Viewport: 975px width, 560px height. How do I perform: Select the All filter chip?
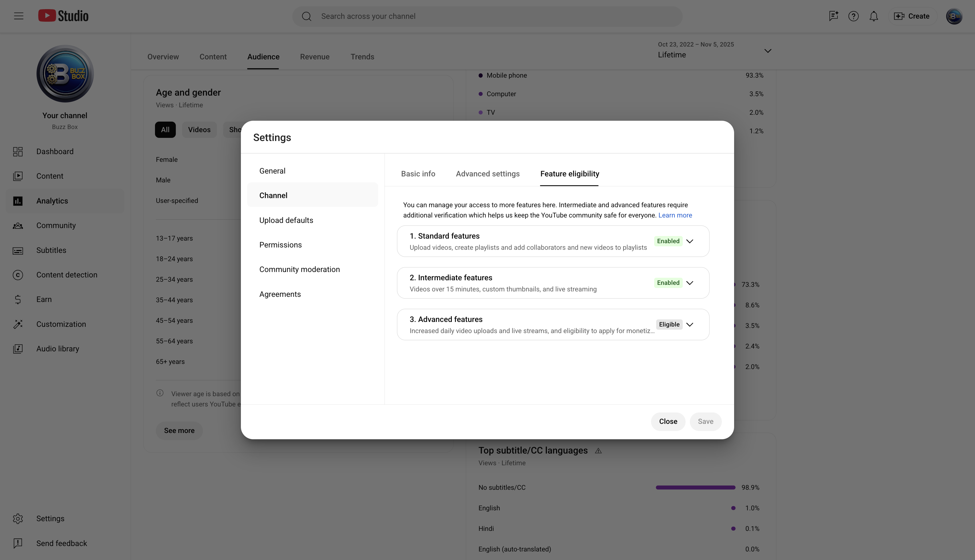[x=165, y=130]
